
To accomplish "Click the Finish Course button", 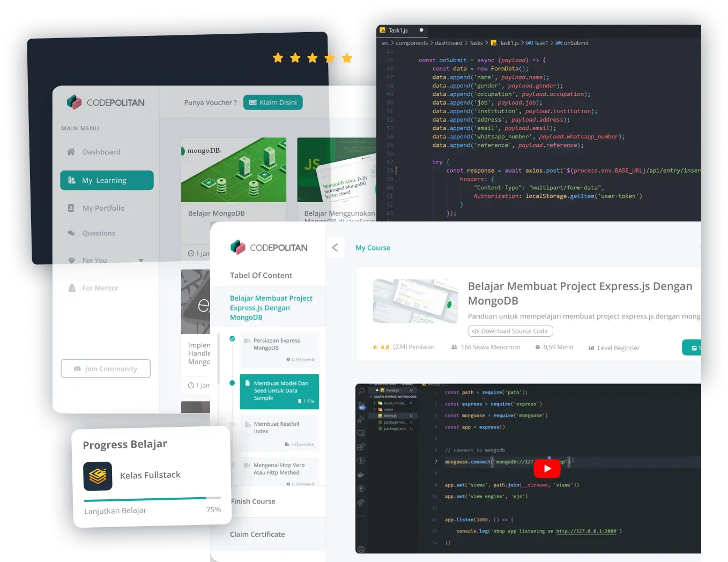I will [x=253, y=501].
